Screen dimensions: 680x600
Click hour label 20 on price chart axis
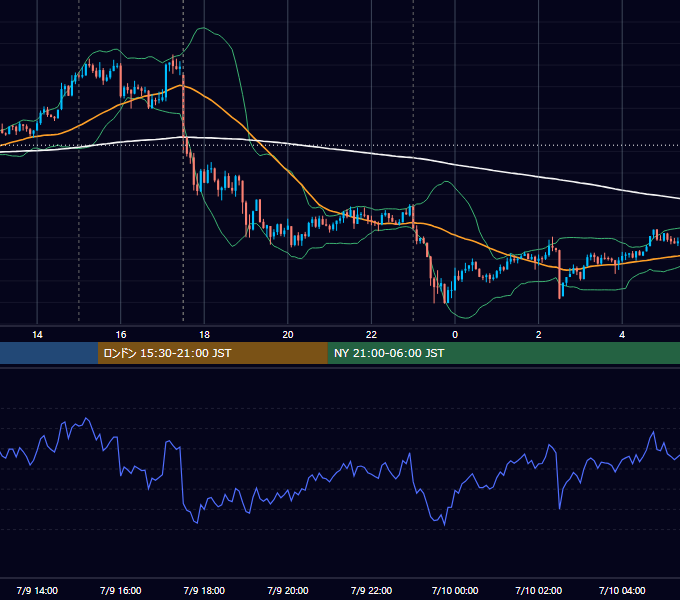288,335
